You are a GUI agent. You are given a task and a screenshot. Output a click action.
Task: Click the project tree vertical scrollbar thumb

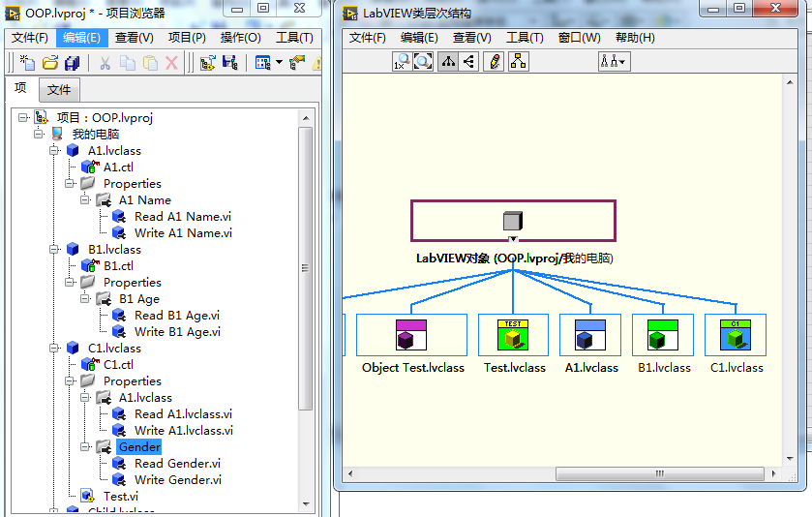306,268
